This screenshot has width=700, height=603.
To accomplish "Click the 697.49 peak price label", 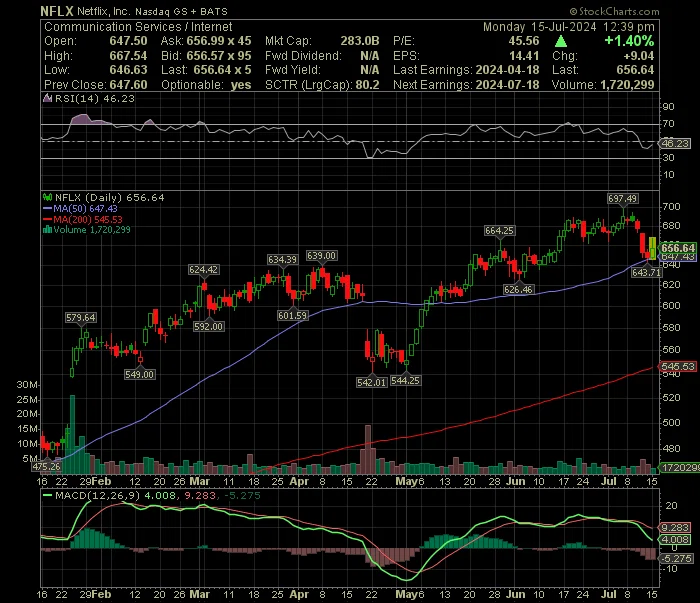I will 622,199.
